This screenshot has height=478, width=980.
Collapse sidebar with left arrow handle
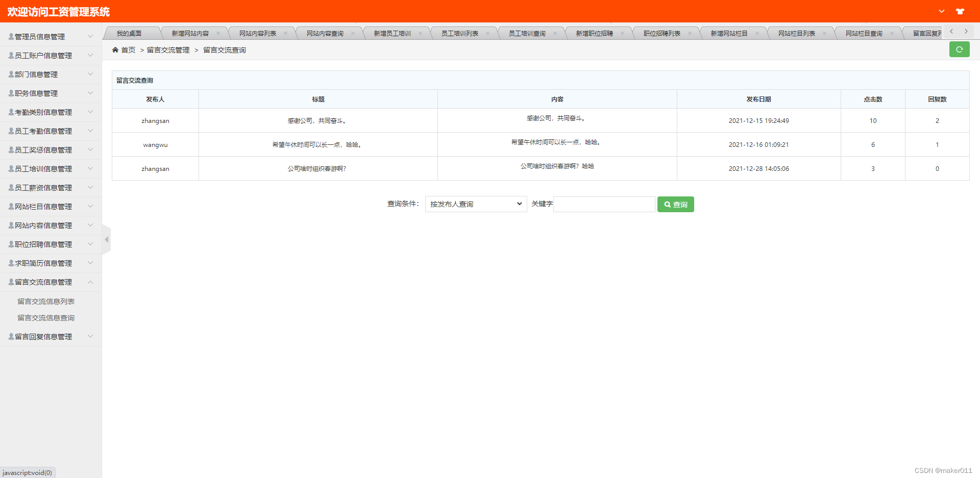[x=106, y=239]
